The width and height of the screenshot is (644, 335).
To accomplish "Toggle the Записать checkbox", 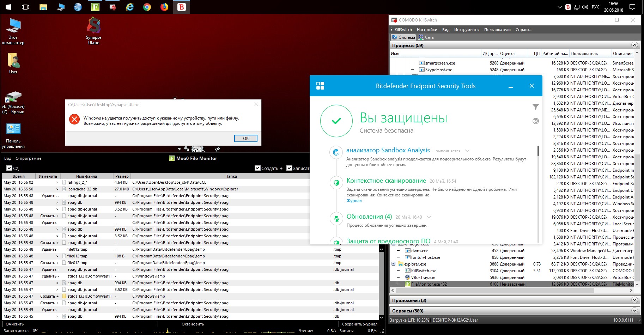I will (x=290, y=168).
